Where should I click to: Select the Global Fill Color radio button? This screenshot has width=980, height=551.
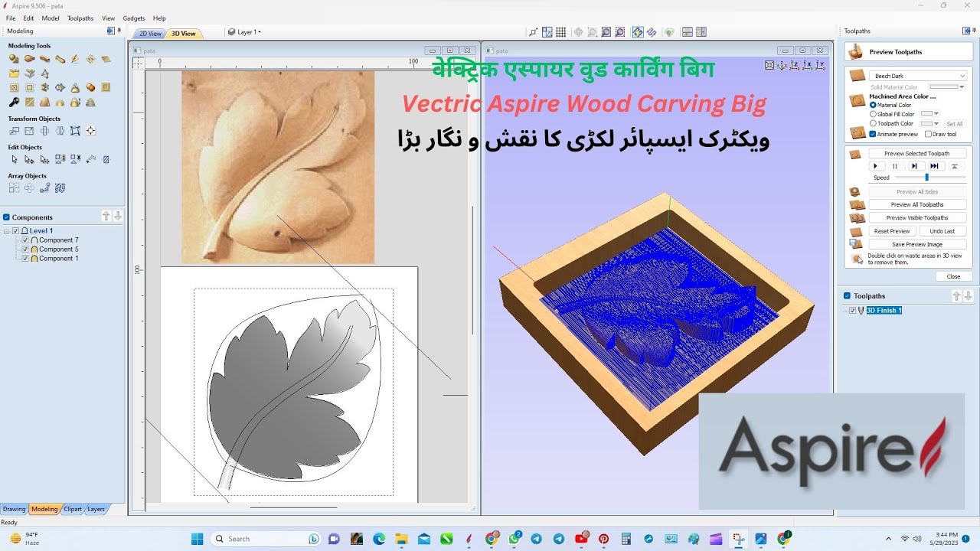coord(874,114)
